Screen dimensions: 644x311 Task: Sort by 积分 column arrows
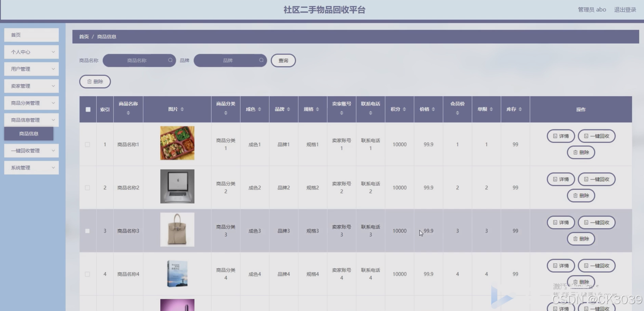404,110
